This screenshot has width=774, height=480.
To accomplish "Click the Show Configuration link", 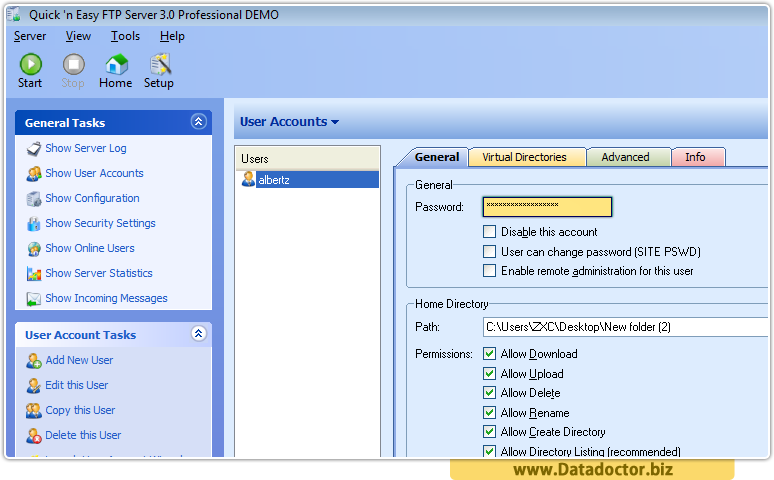I will click(92, 198).
